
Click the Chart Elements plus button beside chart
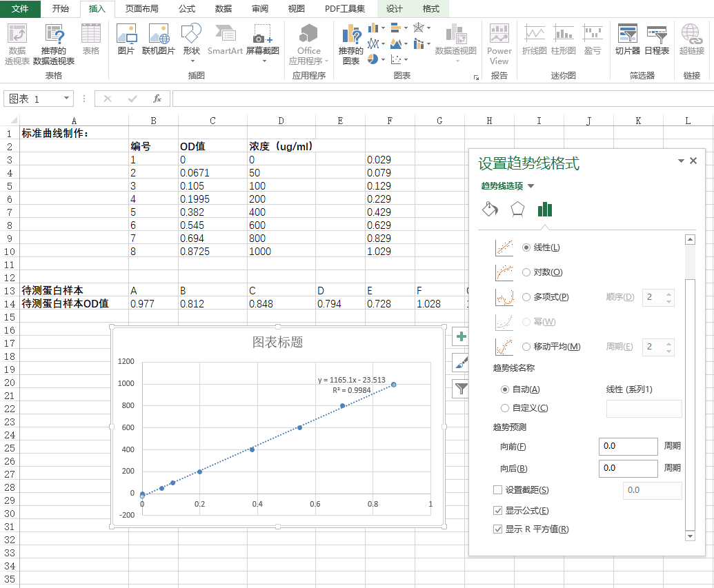461,337
